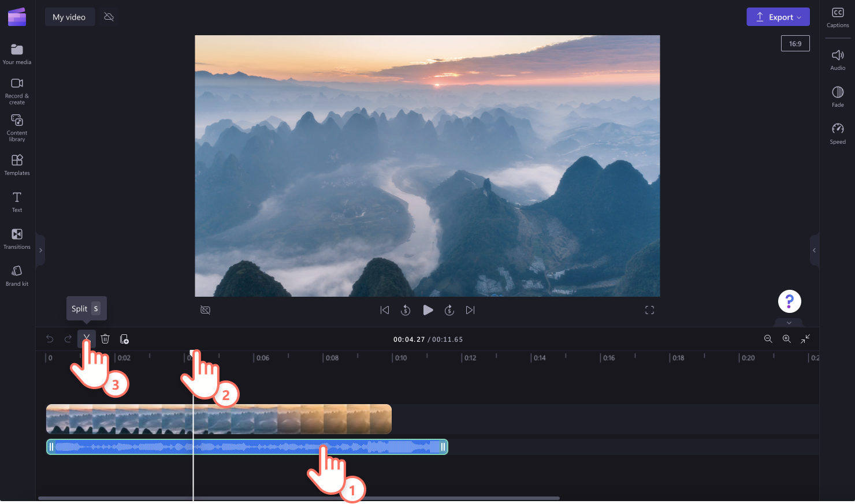The image size is (855, 504).
Task: Play the video preview
Action: [428, 310]
